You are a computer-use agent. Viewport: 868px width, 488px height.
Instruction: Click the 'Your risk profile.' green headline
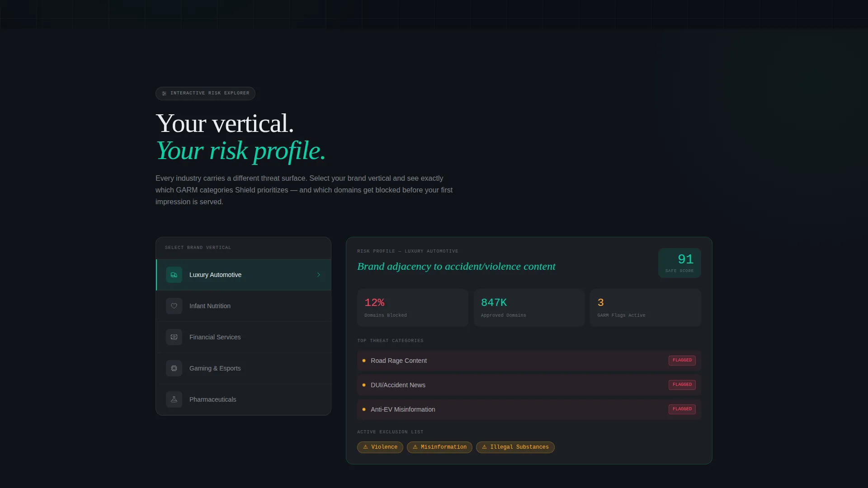[x=241, y=150]
